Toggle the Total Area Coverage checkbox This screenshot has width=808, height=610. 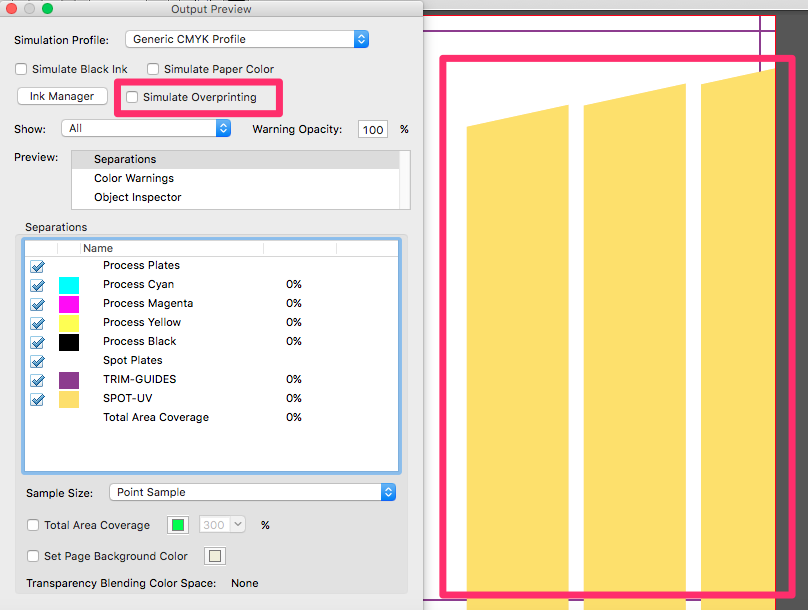click(x=32, y=524)
